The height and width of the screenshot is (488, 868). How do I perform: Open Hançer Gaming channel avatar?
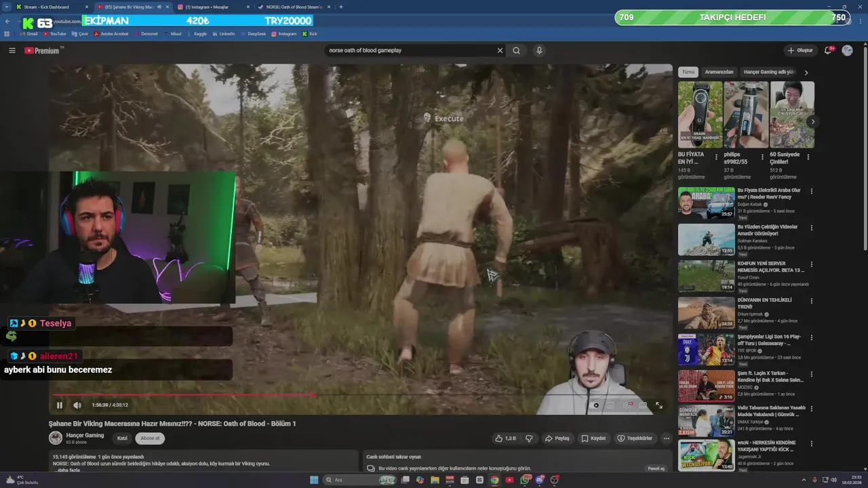coord(56,438)
